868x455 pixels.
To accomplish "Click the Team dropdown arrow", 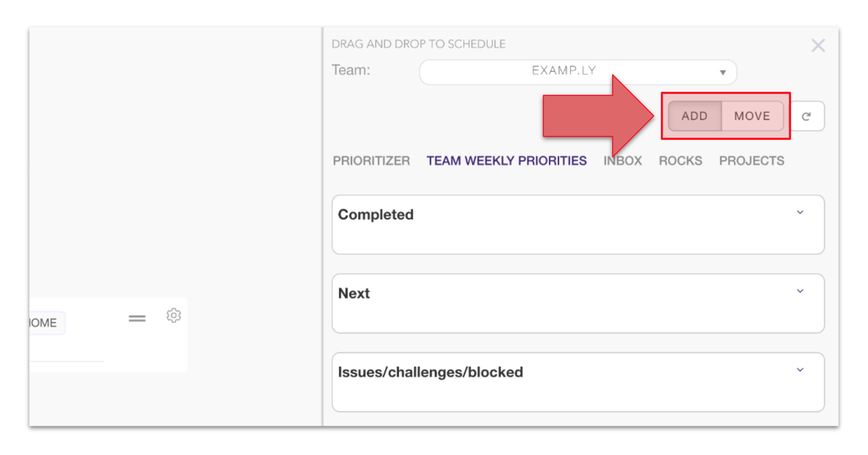I will [x=723, y=72].
